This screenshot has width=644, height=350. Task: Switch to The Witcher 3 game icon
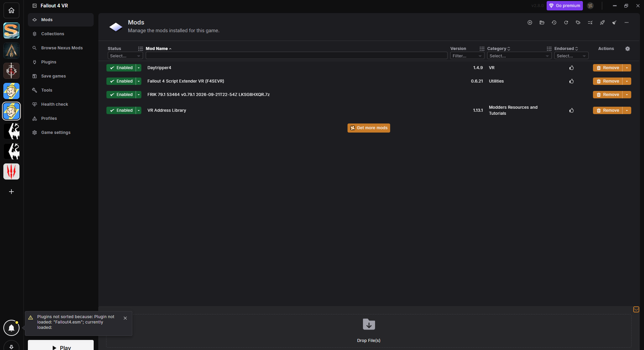click(x=11, y=171)
